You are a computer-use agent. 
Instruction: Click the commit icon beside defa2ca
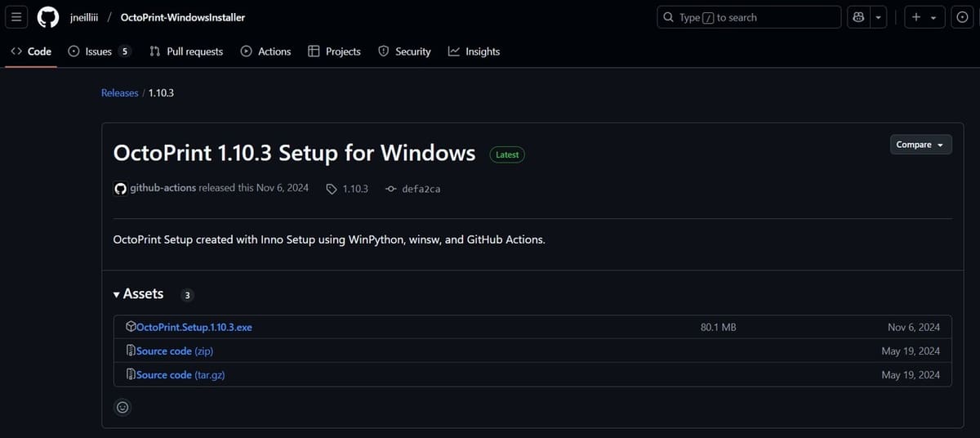pyautogui.click(x=390, y=189)
